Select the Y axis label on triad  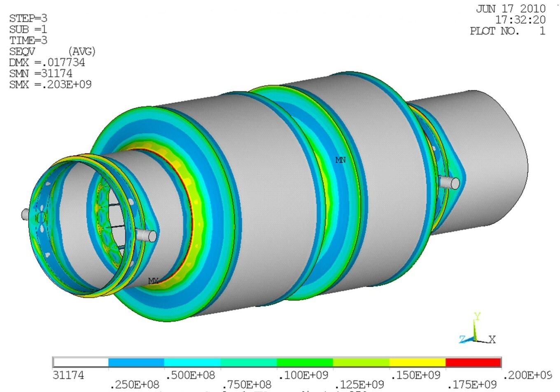477,316
